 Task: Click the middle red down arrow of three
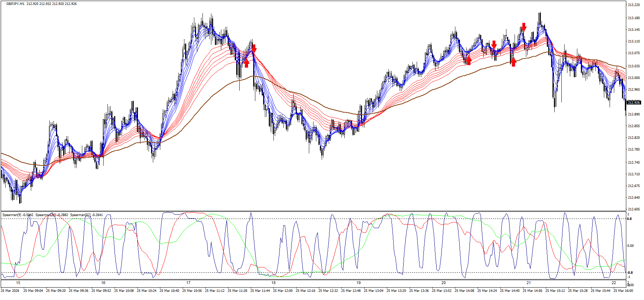tap(494, 45)
